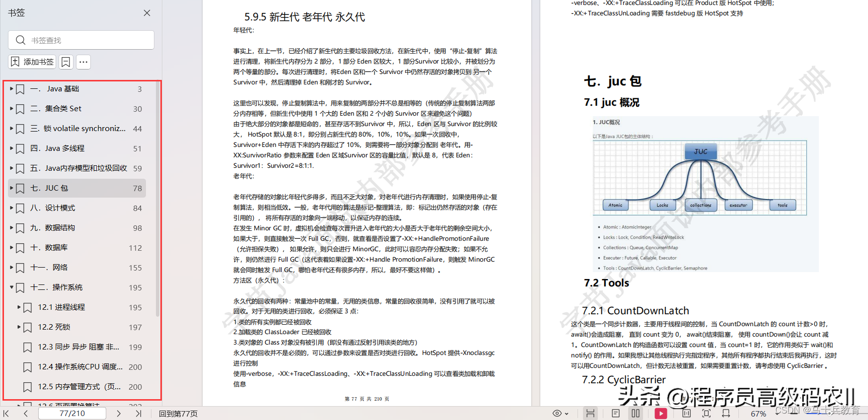Click the 7.2.1 CountDownLatch heading
868x420 pixels.
(636, 311)
